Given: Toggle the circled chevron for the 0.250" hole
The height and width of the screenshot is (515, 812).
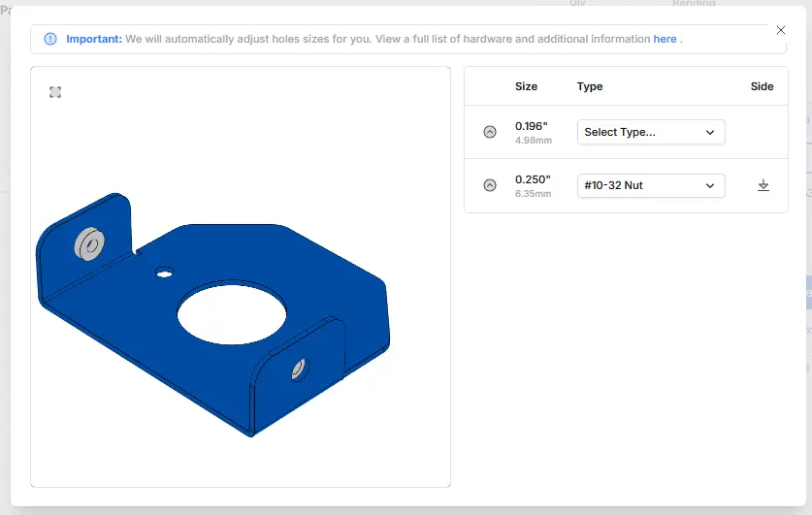Looking at the screenshot, I should coord(490,185).
